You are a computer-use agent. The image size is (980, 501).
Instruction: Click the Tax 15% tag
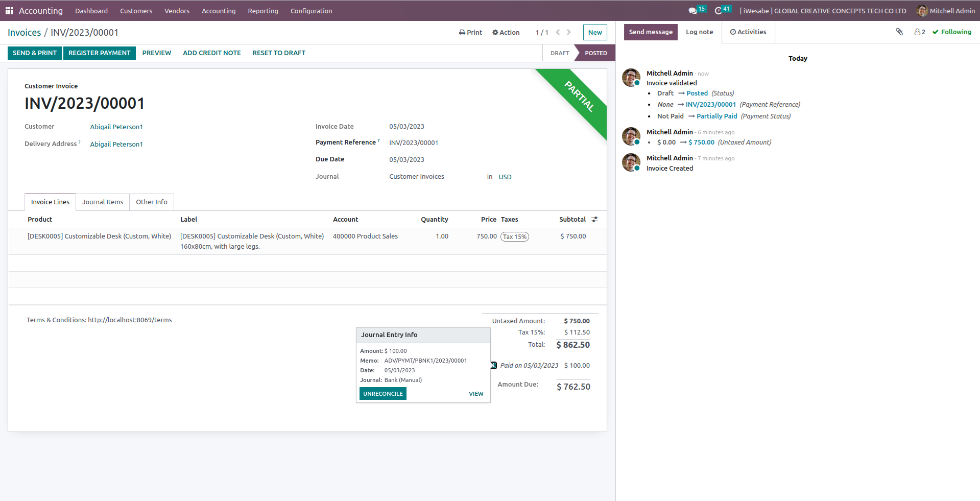514,237
